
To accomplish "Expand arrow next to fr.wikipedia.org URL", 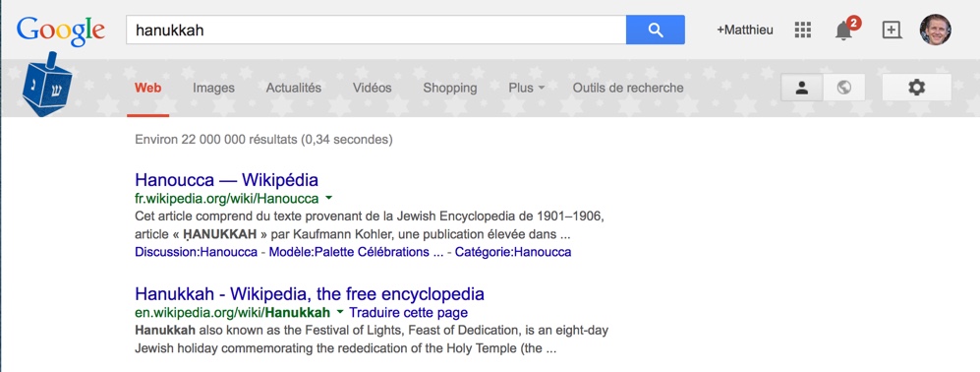I will pos(329,199).
